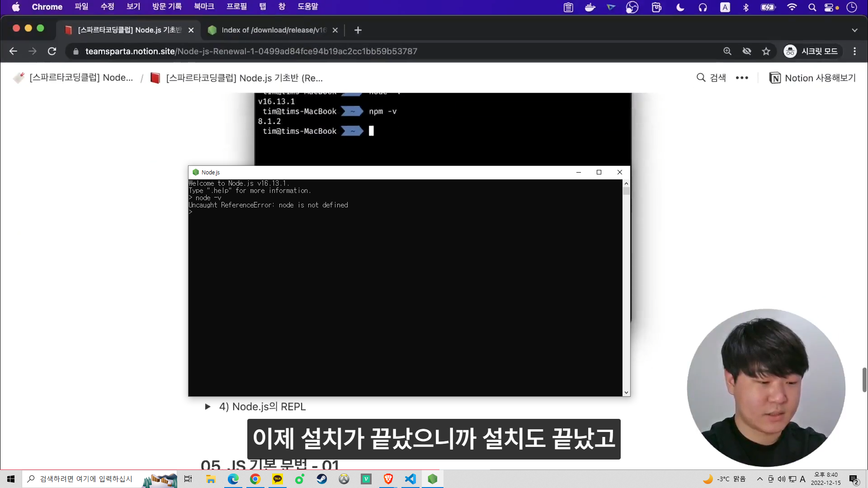Image resolution: width=868 pixels, height=488 pixels.
Task: Expand the 4) Node.js의 REPL toggle
Action: (208, 407)
